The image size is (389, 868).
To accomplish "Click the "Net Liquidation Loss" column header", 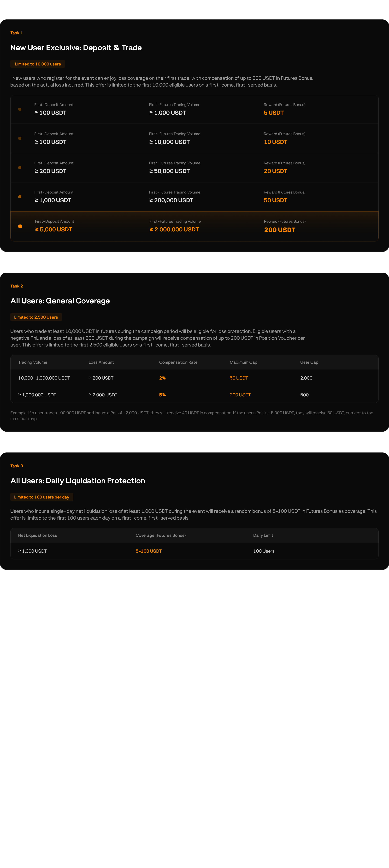I will point(37,535).
